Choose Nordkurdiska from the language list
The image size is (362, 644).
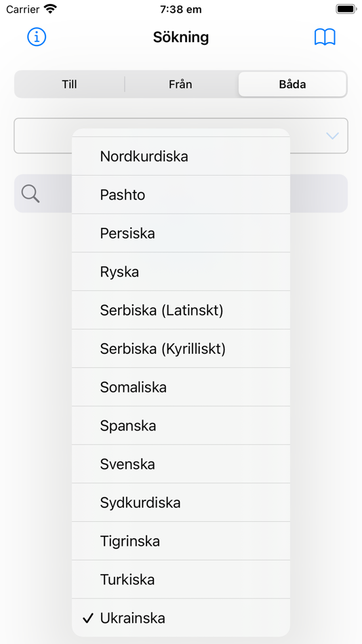(x=181, y=156)
